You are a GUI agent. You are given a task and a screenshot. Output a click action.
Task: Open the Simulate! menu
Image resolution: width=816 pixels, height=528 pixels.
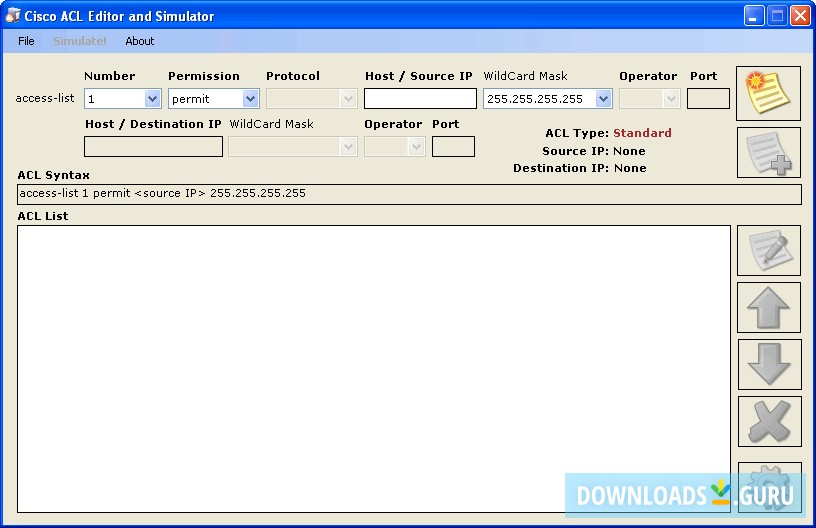point(80,41)
